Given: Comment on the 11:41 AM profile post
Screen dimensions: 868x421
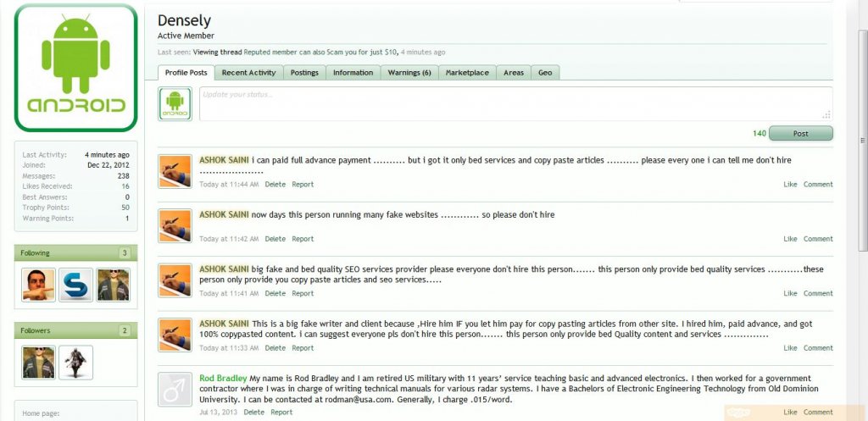Looking at the screenshot, I should point(818,293).
